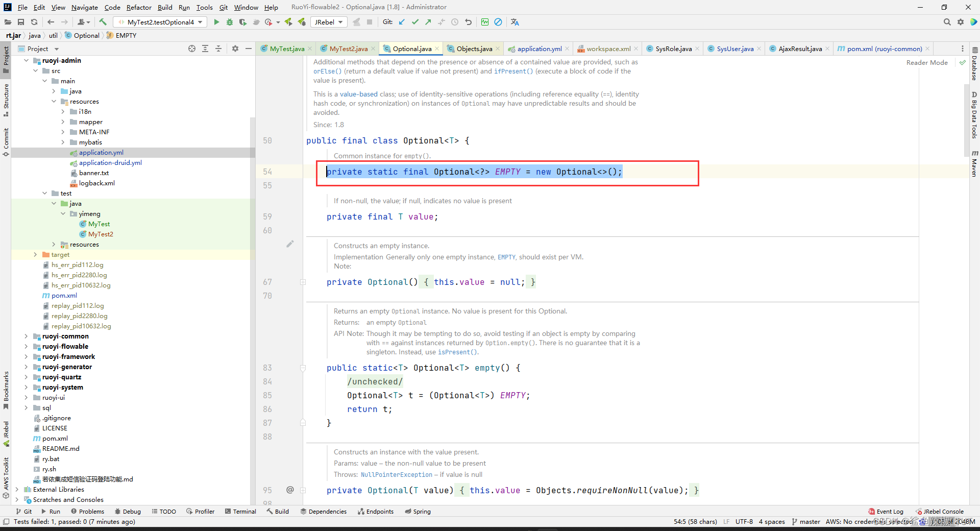
Task: Expand the target folder
Action: [35, 254]
